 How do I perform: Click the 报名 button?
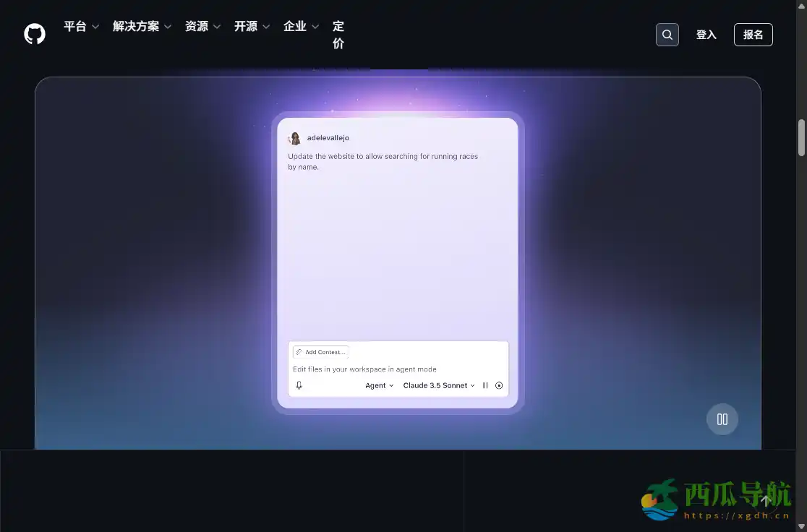click(x=753, y=34)
